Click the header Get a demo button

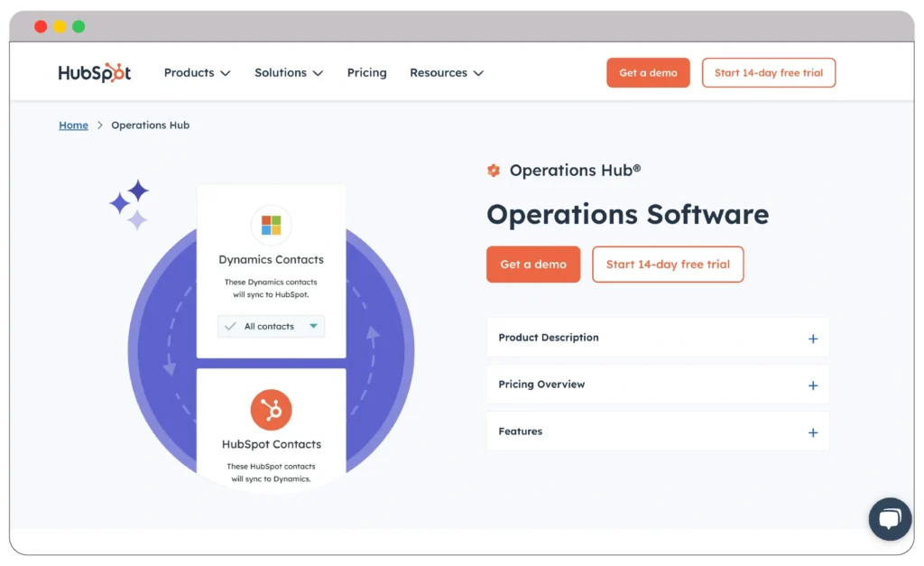tap(648, 72)
